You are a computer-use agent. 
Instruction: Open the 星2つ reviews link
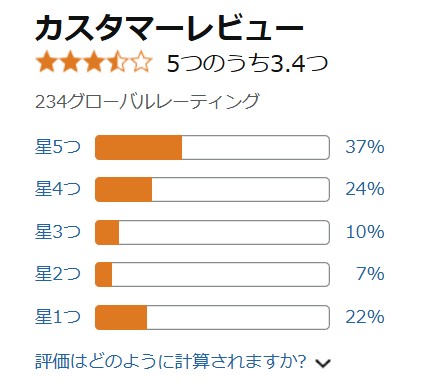point(58,274)
